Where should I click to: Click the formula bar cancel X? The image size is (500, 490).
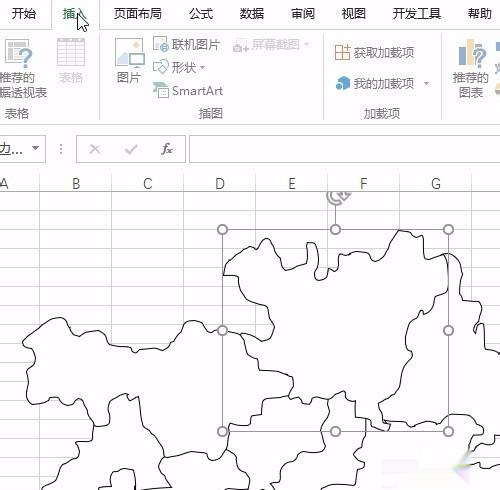(95, 149)
